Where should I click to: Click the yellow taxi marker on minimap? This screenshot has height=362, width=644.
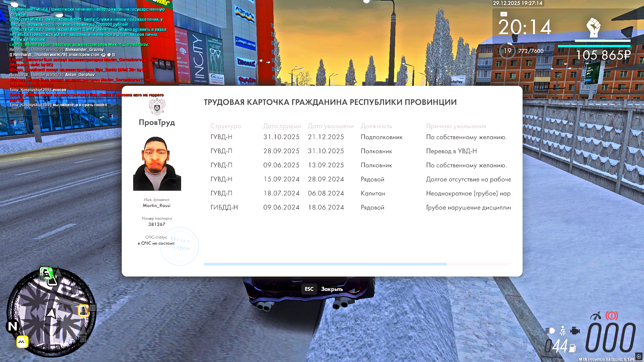[x=22, y=342]
